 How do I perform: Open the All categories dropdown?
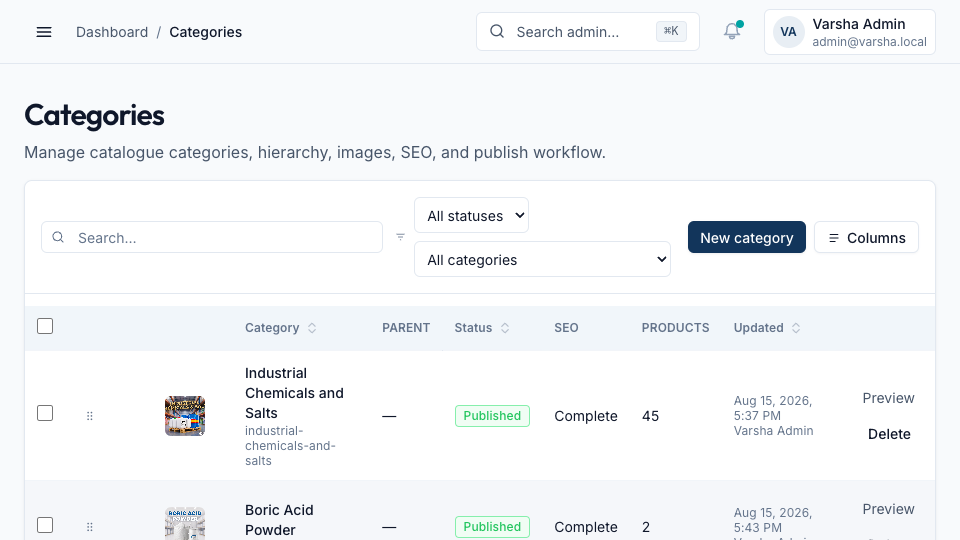tap(542, 260)
